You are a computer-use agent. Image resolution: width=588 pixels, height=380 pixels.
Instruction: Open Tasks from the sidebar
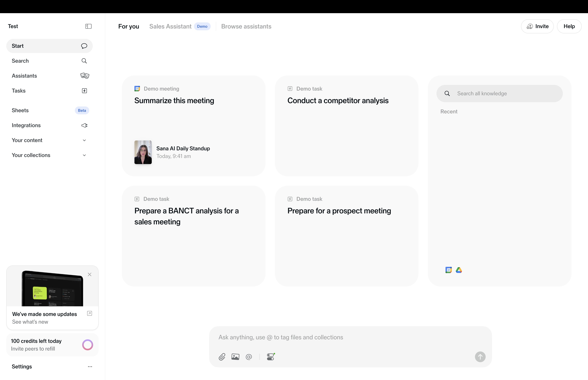(19, 91)
